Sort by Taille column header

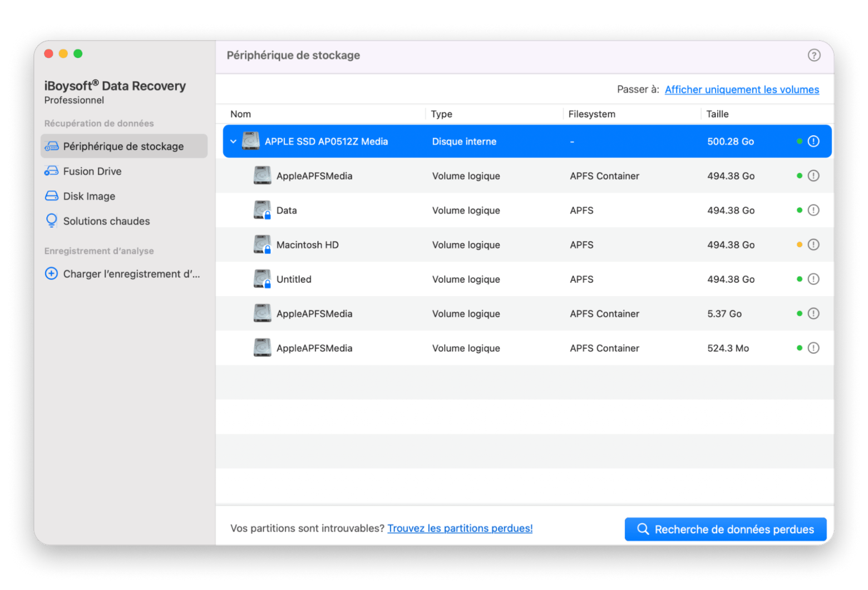click(717, 114)
